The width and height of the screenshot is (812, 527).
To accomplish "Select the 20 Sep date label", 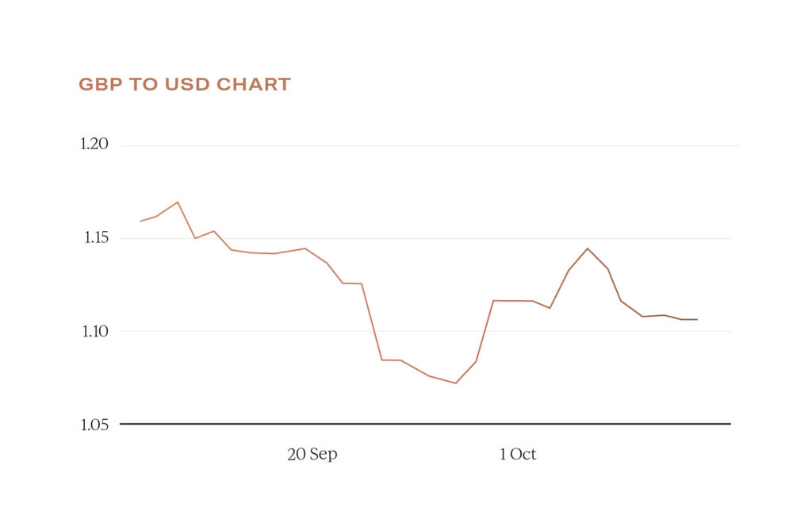I will (312, 455).
